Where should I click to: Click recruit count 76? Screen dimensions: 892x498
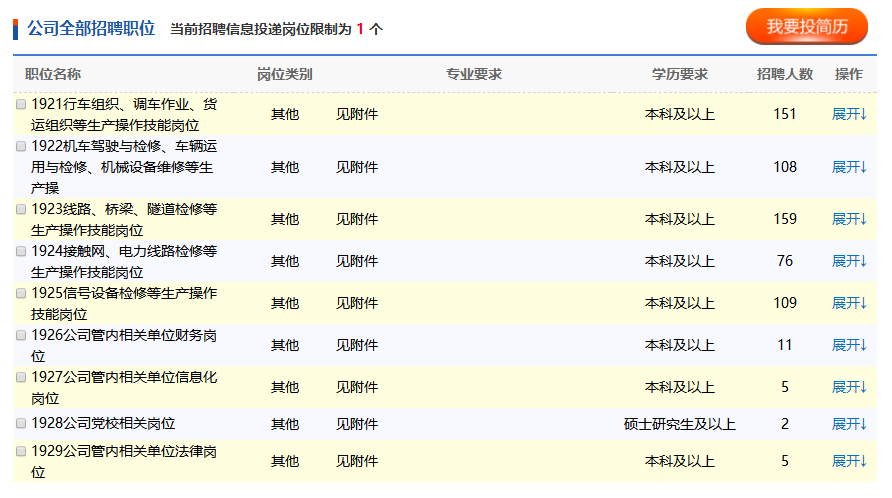(784, 261)
